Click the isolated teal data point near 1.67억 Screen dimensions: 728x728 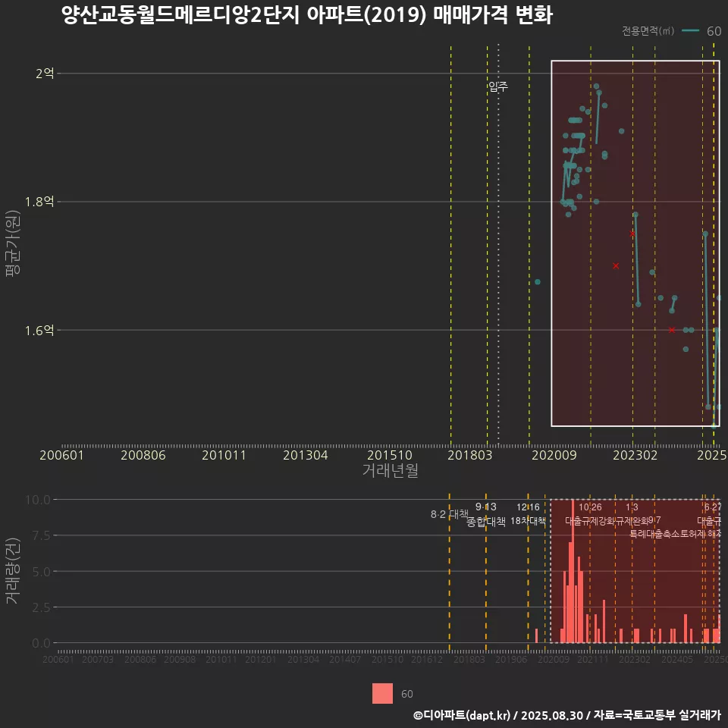point(537,282)
